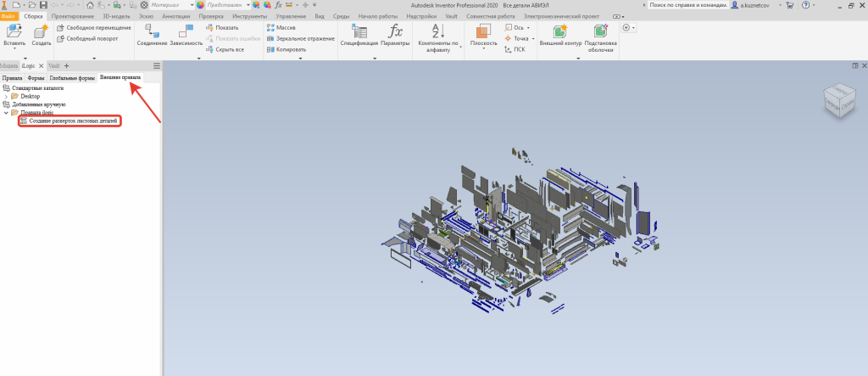Open the Ось axis dropdown arrow

coord(528,27)
